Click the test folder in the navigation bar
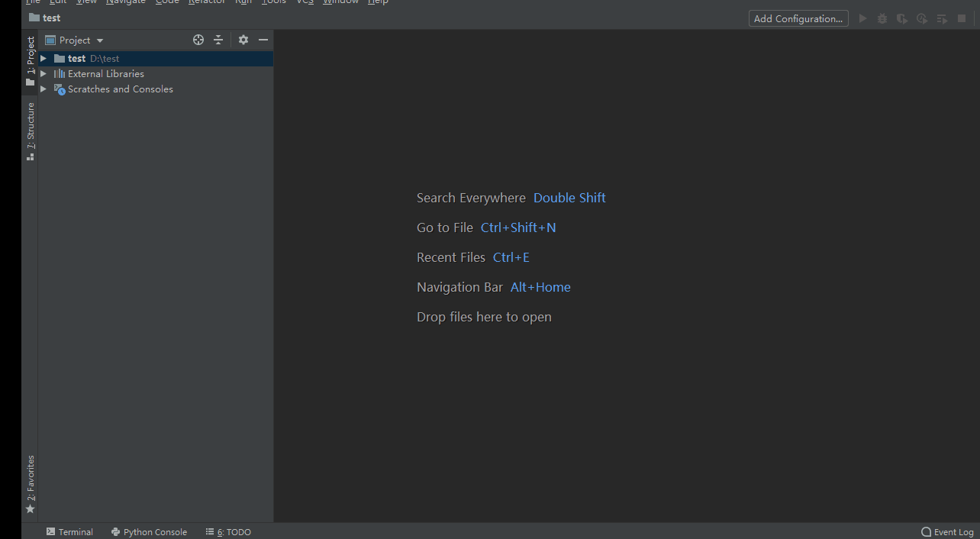This screenshot has height=539, width=980. (x=45, y=18)
